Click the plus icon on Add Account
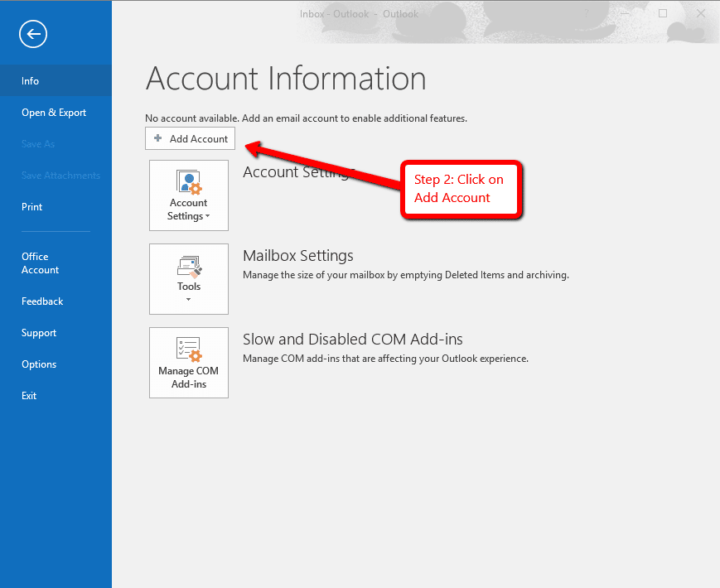This screenshot has height=588, width=720. [157, 138]
